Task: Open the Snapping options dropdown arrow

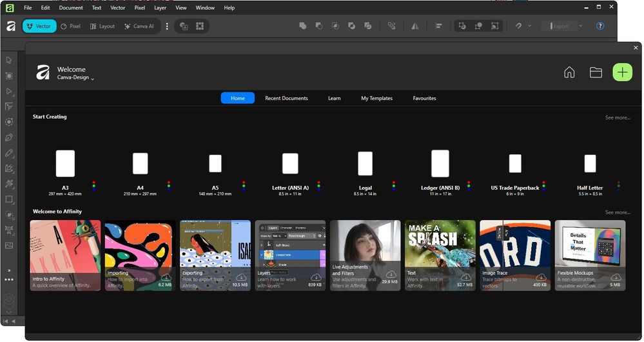Action: coord(529,26)
